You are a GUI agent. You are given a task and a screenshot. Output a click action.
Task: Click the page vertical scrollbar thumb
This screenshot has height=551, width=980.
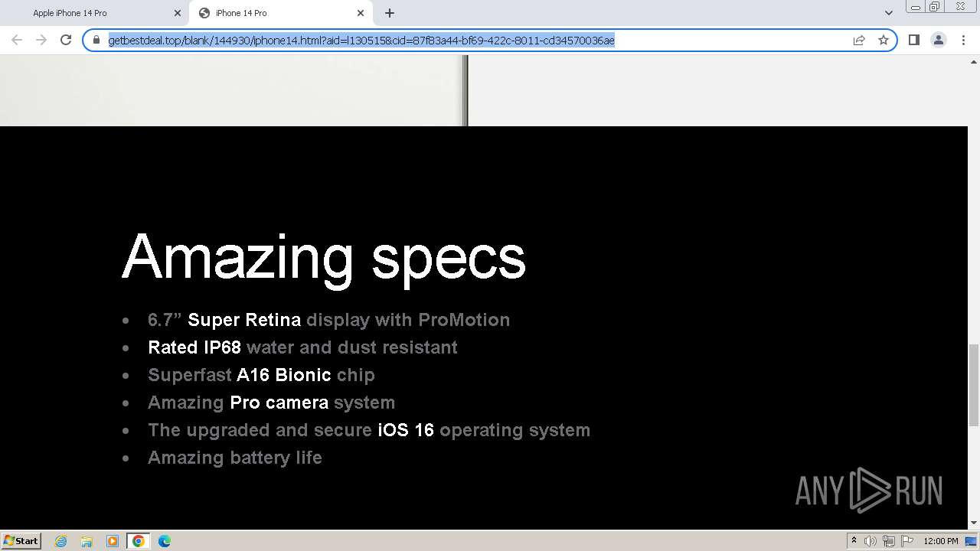pos(974,385)
